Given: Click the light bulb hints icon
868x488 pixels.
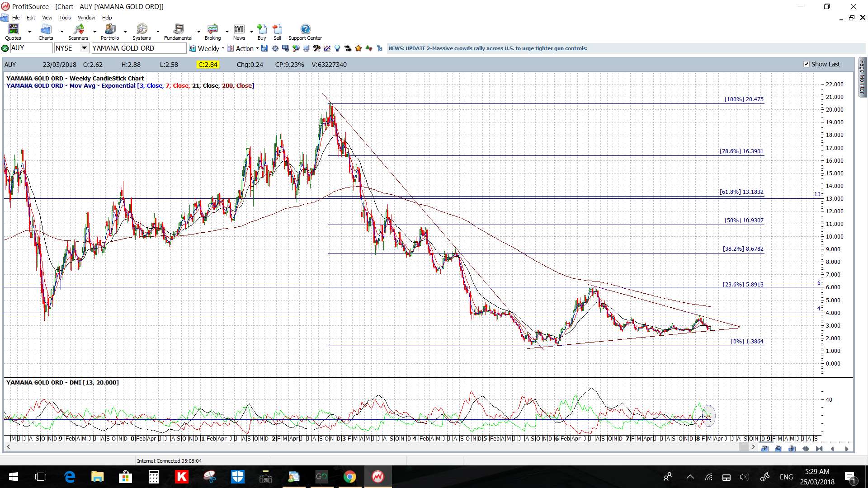Looking at the screenshot, I should click(x=337, y=48).
